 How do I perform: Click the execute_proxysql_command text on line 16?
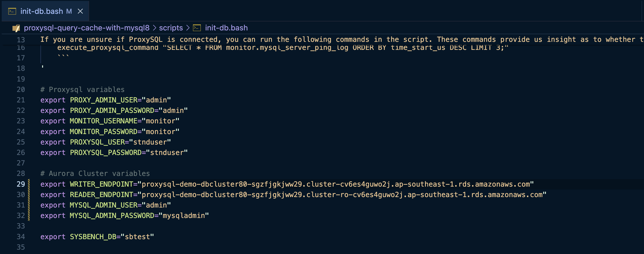tap(108, 47)
